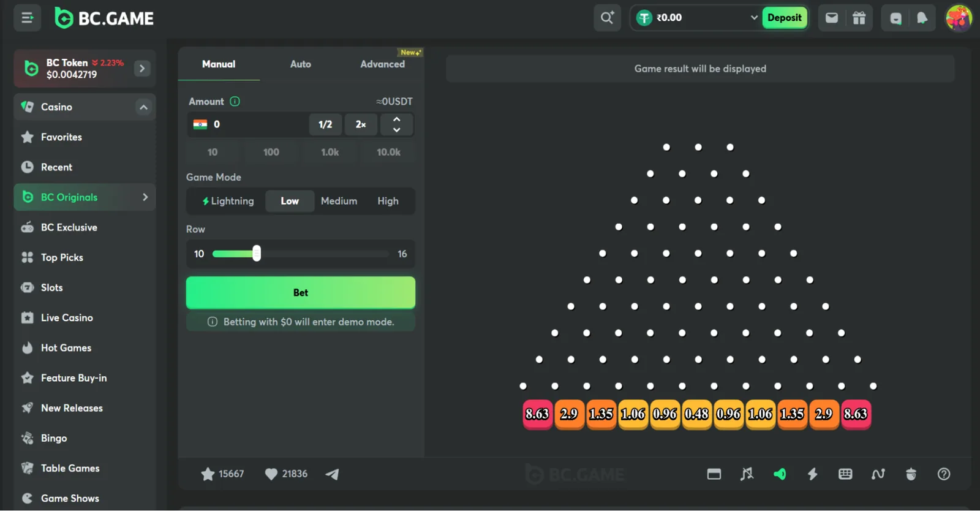Click the green Bet button
The width and height of the screenshot is (980, 511).
pos(301,292)
